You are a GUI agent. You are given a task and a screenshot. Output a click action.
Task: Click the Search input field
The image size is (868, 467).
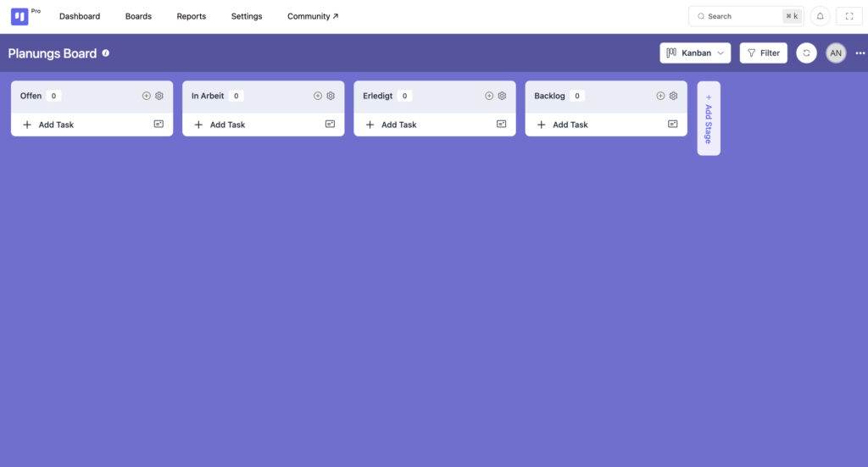point(746,16)
